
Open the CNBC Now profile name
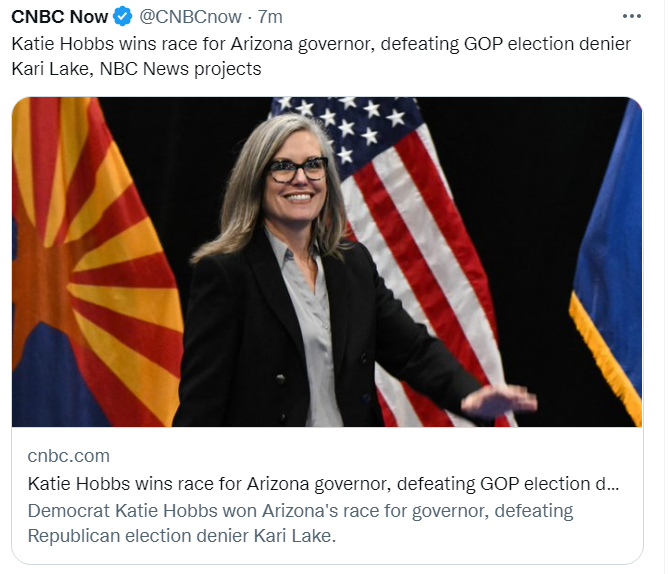[x=59, y=17]
